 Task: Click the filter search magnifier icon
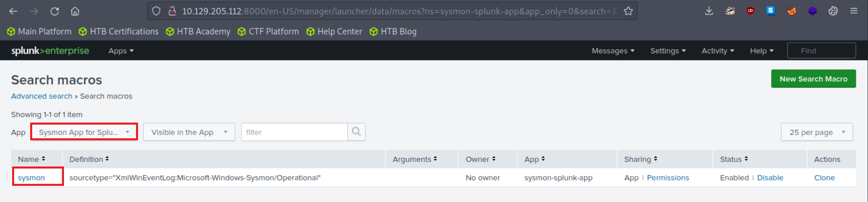(356, 132)
